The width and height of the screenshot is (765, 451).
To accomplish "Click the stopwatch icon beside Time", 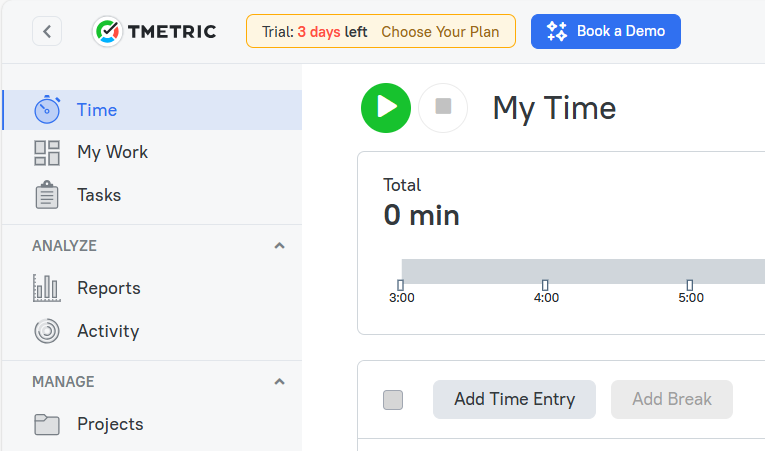I will pos(47,110).
